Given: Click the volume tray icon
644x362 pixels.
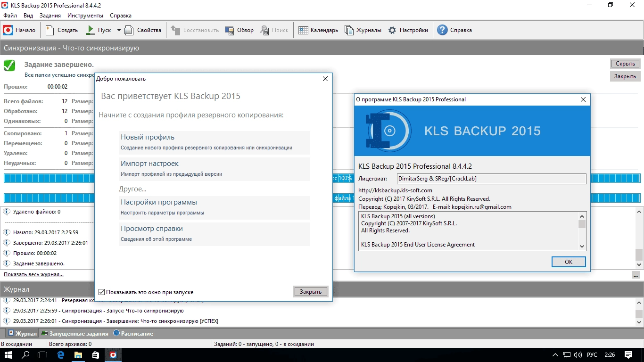Looking at the screenshot, I should pyautogui.click(x=578, y=354).
